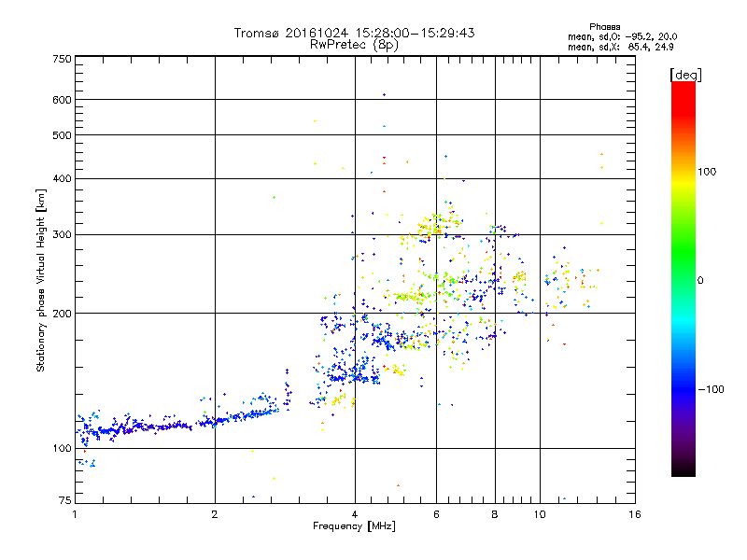This screenshot has width=747, height=560.
Task: Click the x-axis '2' tick label
Action: 215,514
